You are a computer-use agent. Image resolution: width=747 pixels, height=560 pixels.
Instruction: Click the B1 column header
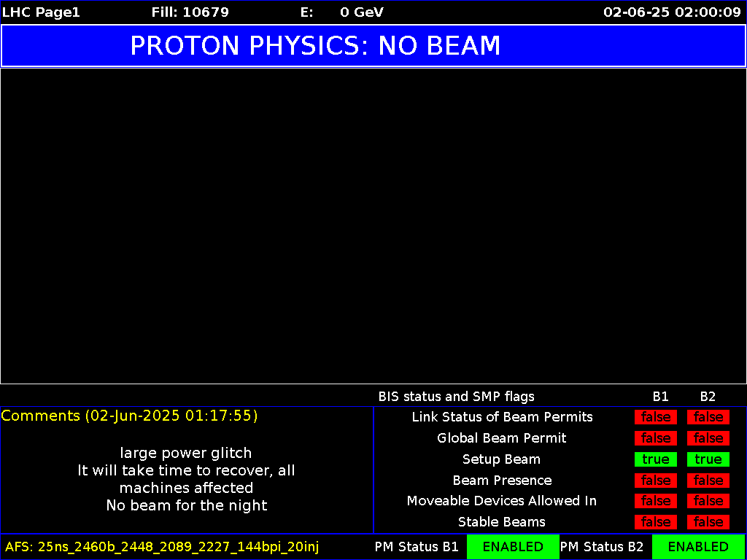[x=661, y=396]
